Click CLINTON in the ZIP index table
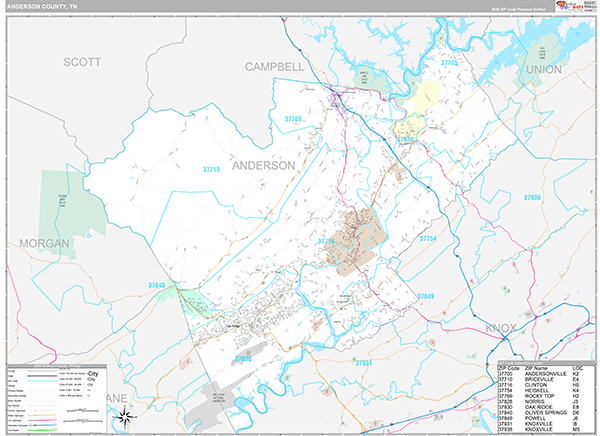Viewport: 600px width, 436px height. point(536,385)
